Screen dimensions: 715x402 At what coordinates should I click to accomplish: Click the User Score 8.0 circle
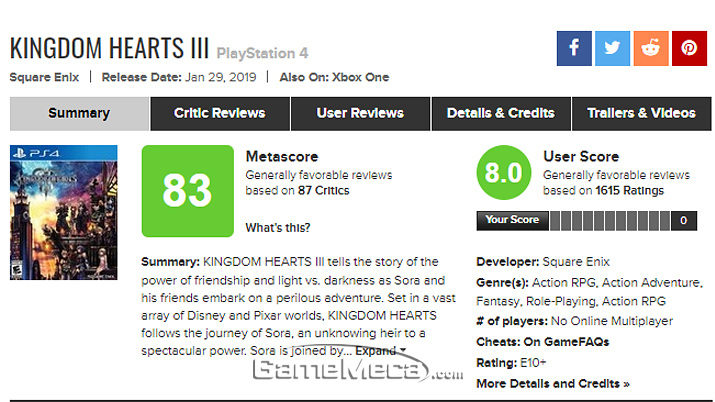point(502,173)
